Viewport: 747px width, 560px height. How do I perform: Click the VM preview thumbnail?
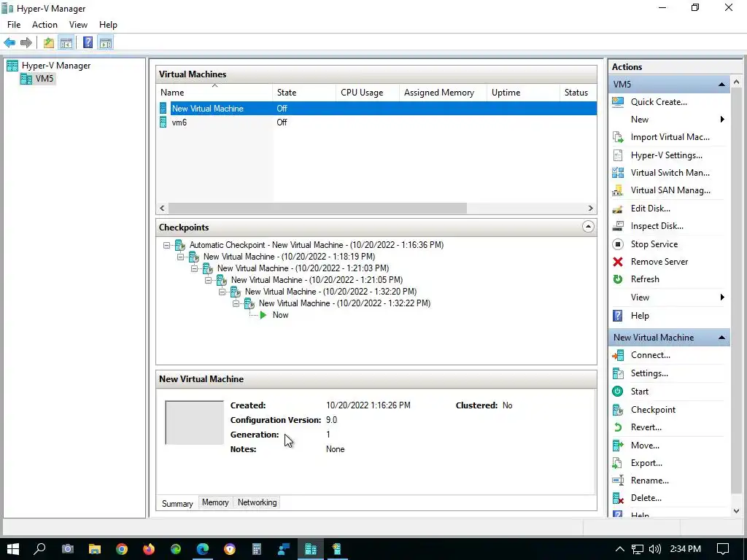tap(194, 422)
